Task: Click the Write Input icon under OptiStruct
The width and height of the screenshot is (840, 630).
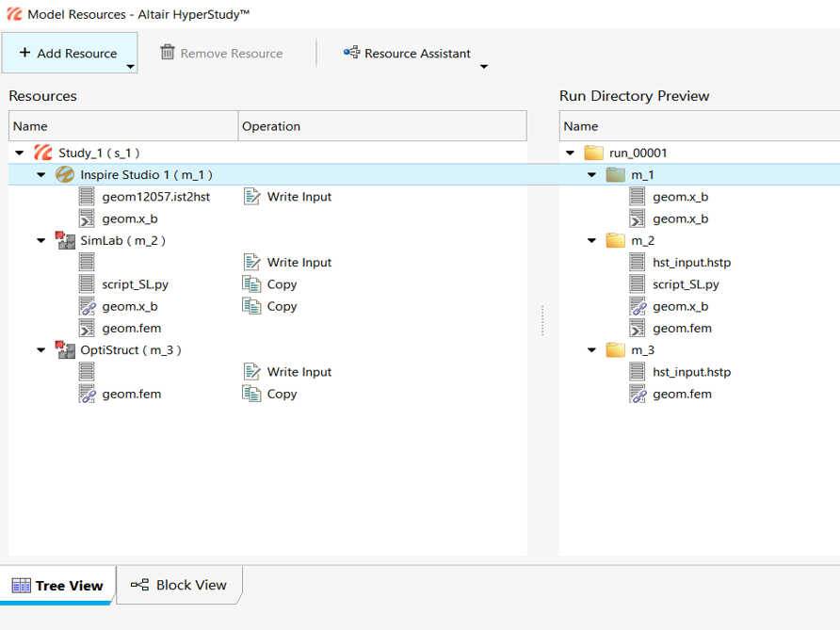Action: [251, 372]
